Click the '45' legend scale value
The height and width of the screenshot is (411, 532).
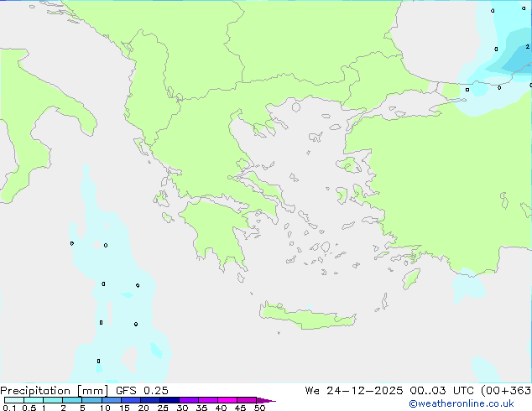click(x=240, y=408)
